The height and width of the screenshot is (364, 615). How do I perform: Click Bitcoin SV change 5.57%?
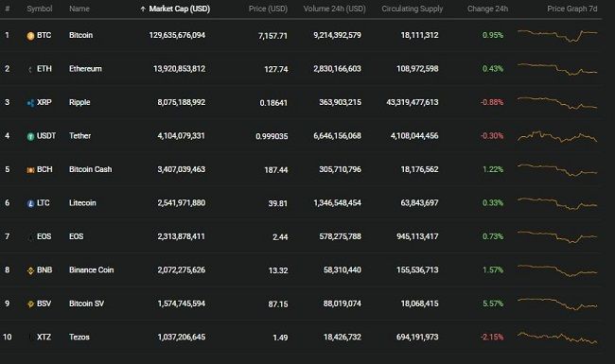click(x=493, y=303)
